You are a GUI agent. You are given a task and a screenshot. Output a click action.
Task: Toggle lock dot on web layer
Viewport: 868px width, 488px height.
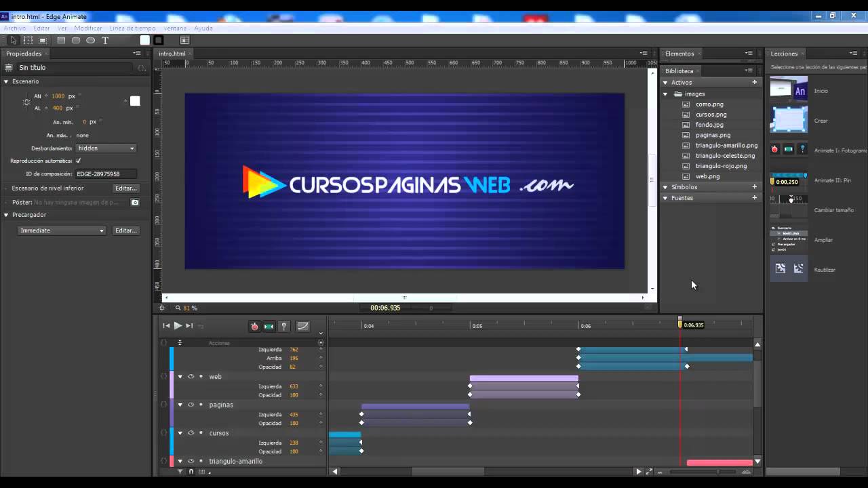click(201, 376)
